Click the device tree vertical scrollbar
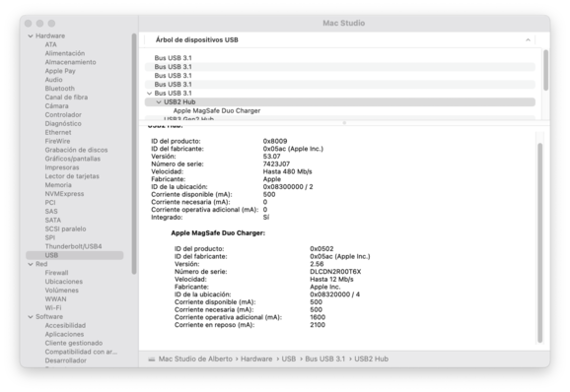 pos(545,70)
